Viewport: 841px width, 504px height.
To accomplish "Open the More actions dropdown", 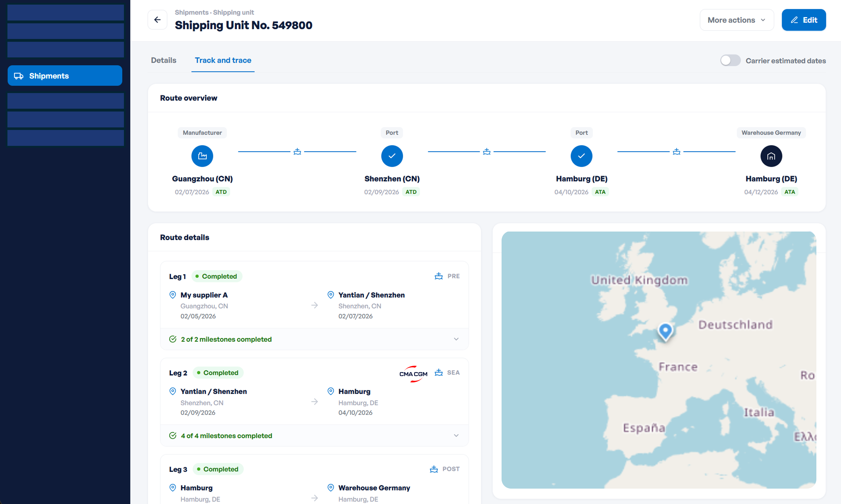I will [737, 20].
